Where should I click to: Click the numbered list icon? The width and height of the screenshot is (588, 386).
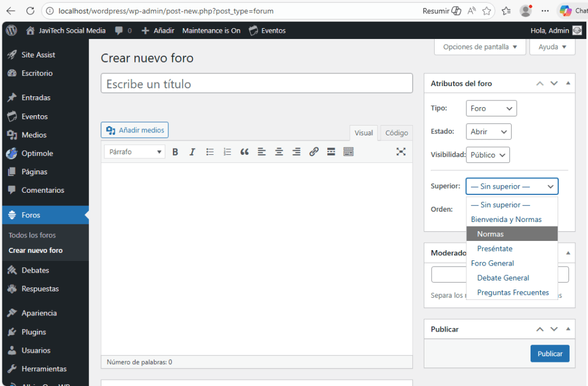(x=227, y=152)
